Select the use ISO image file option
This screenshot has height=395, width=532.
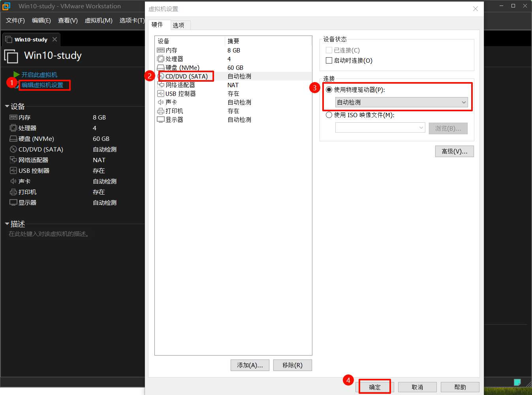329,115
